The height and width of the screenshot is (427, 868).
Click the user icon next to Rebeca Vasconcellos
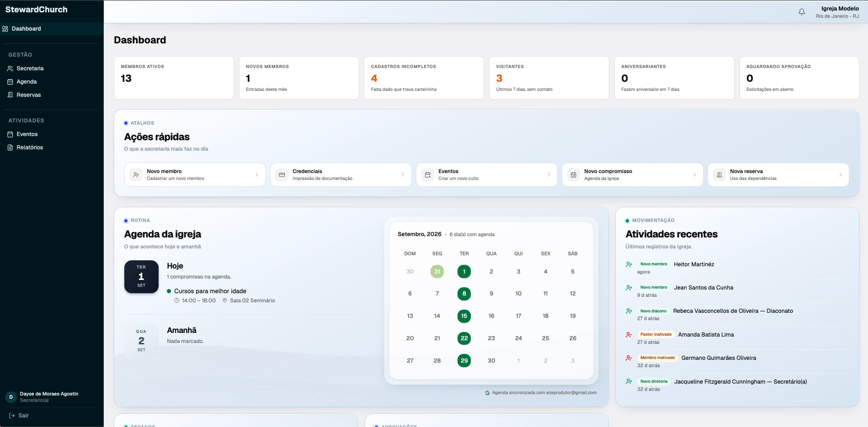pyautogui.click(x=629, y=311)
